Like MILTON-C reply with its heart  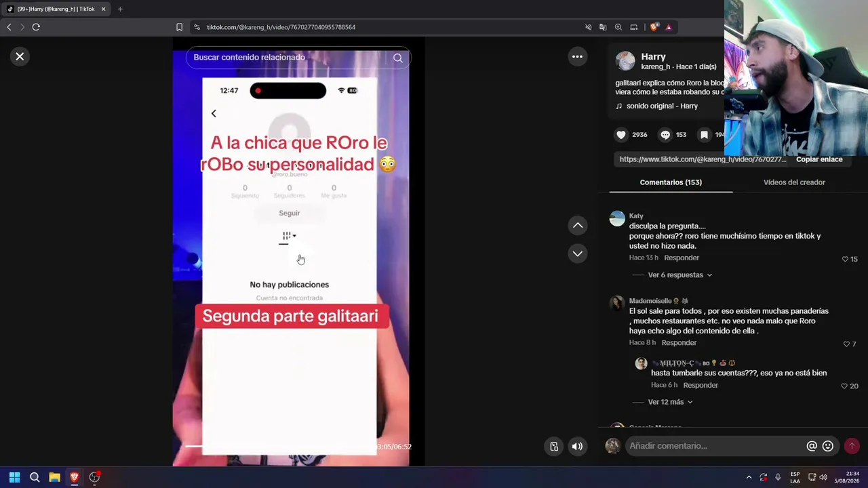844,386
